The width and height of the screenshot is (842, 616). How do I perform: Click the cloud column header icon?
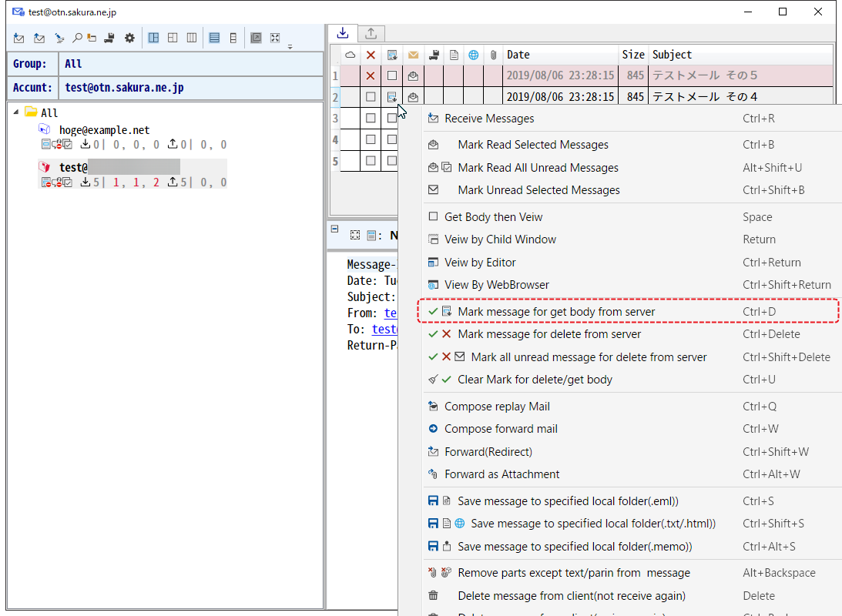pyautogui.click(x=350, y=55)
